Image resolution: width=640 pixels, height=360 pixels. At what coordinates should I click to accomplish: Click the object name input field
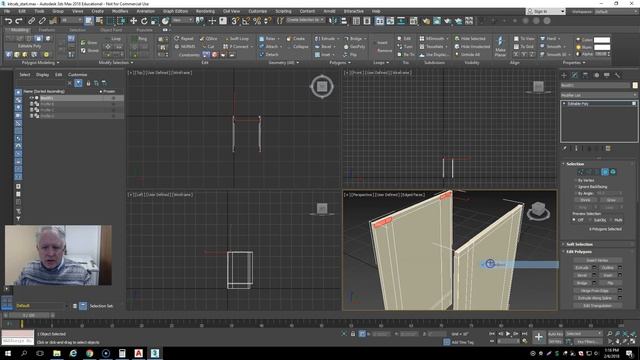(x=595, y=85)
